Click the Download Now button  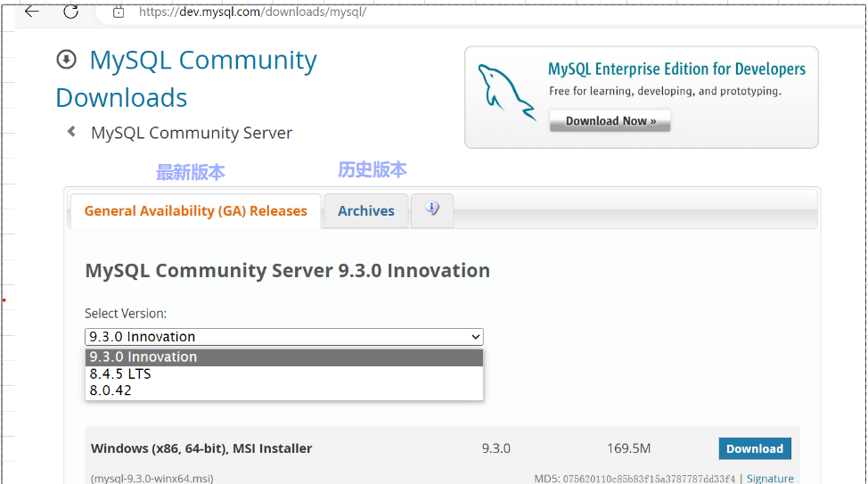(x=610, y=120)
